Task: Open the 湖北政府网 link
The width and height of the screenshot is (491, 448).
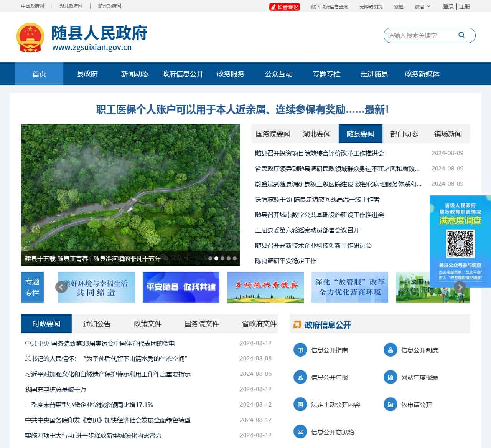Action: [71, 6]
